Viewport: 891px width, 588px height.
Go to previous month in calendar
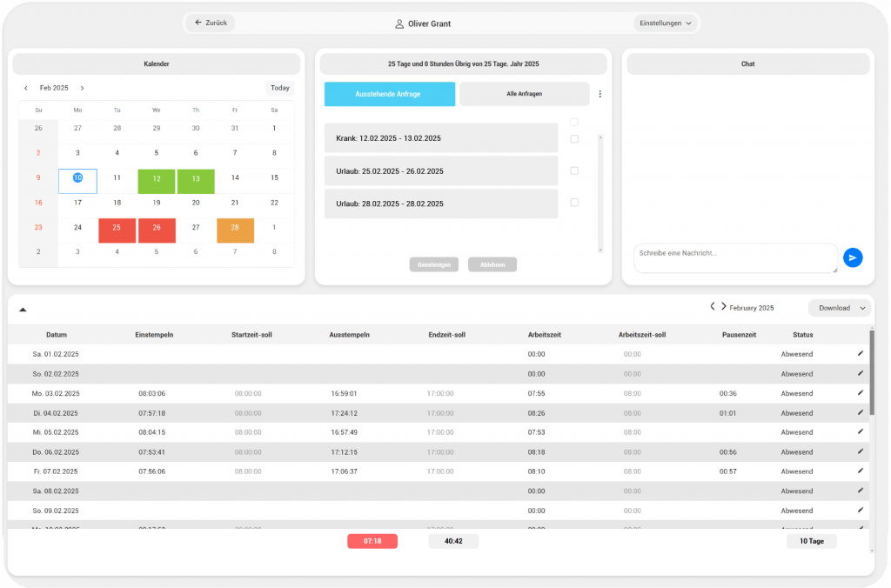click(x=26, y=88)
